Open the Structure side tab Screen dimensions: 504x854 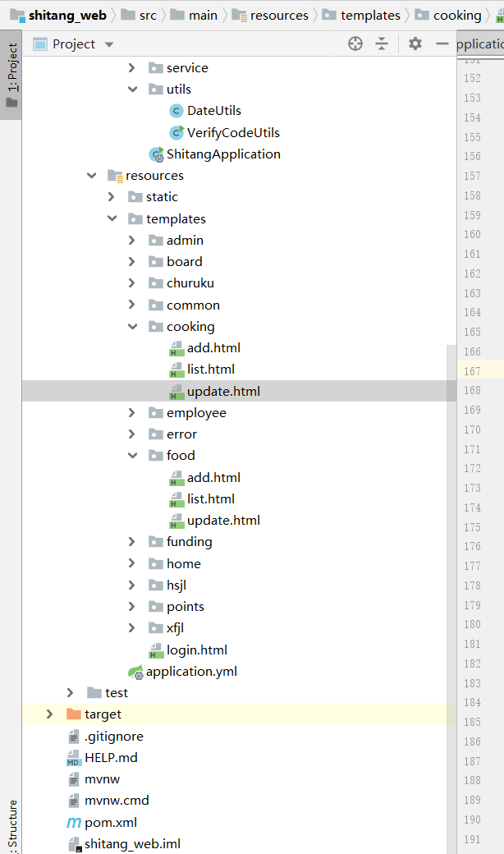11,825
